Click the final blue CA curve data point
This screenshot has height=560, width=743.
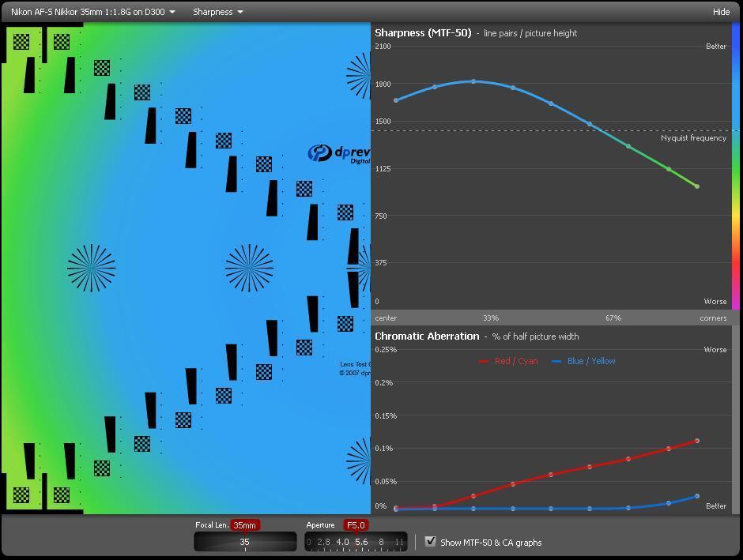click(x=697, y=496)
